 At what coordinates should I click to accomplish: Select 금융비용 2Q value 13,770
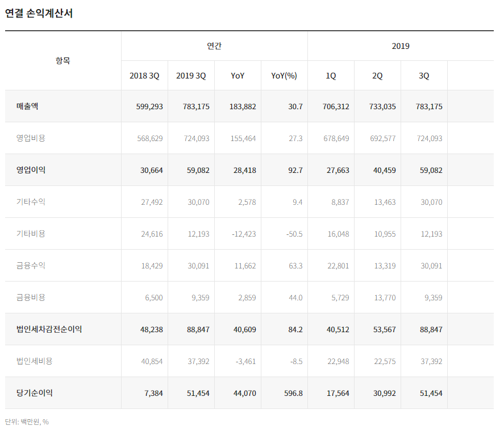(385, 297)
